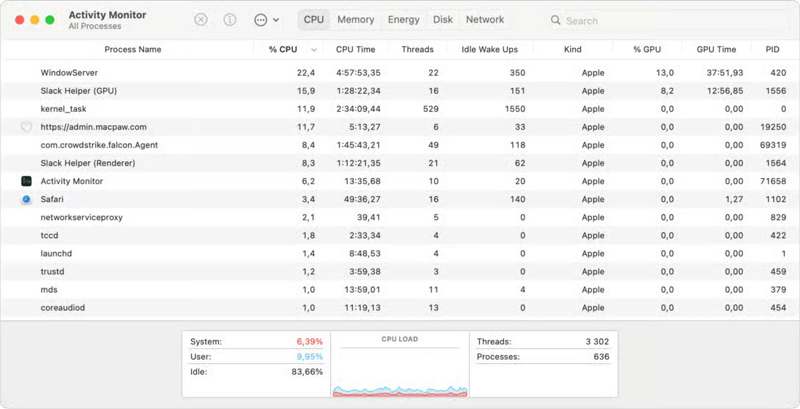Expand the chevron next to the ellipsis button

tap(276, 20)
